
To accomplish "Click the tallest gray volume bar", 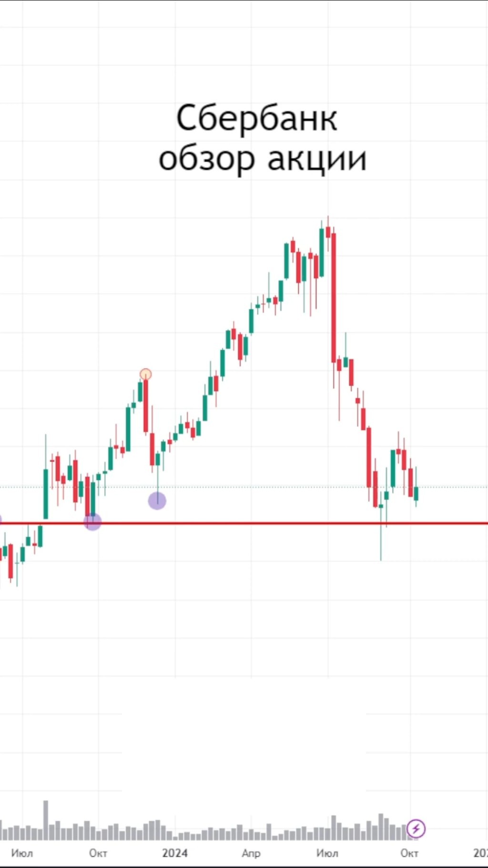I will point(46,820).
